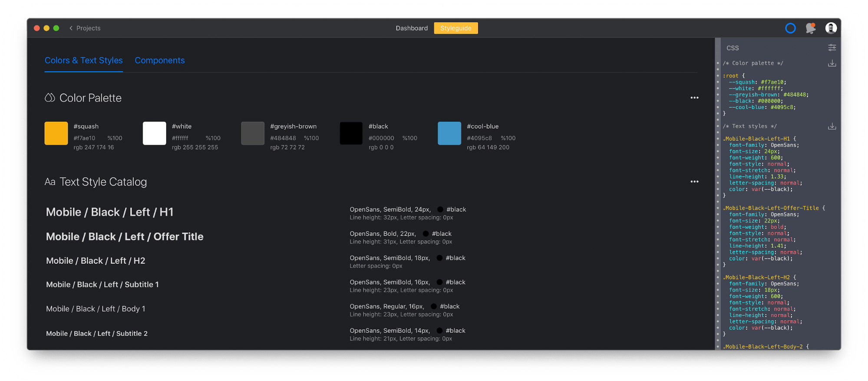Select the squash color swatch
The height and width of the screenshot is (381, 868).
56,133
